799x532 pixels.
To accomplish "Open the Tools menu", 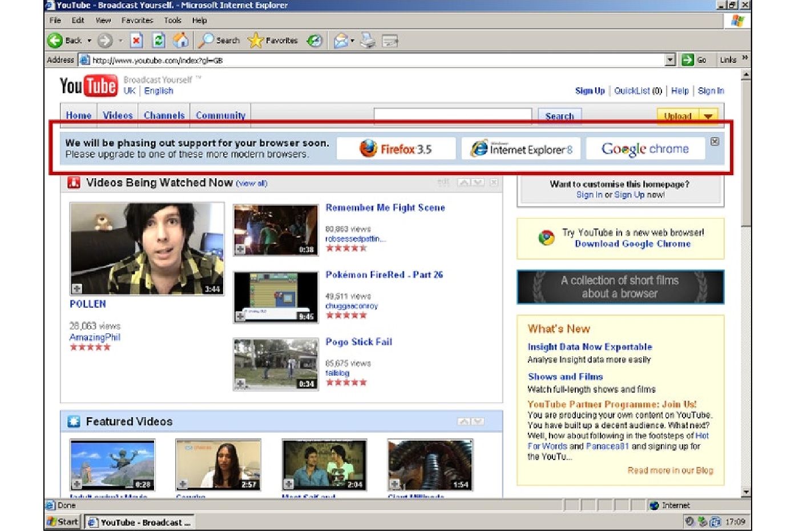I will 173,21.
